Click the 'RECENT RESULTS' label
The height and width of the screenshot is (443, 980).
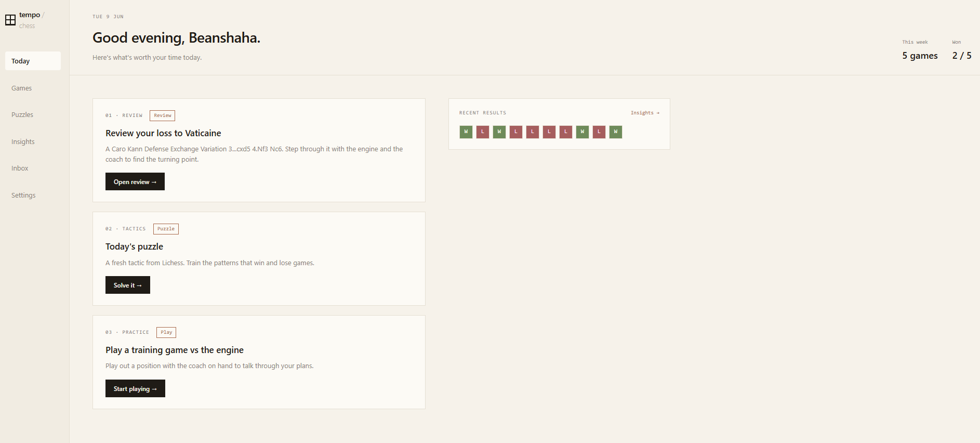(483, 113)
